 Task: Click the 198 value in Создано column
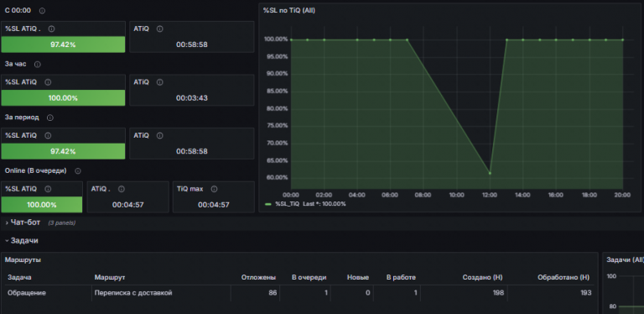(498, 293)
